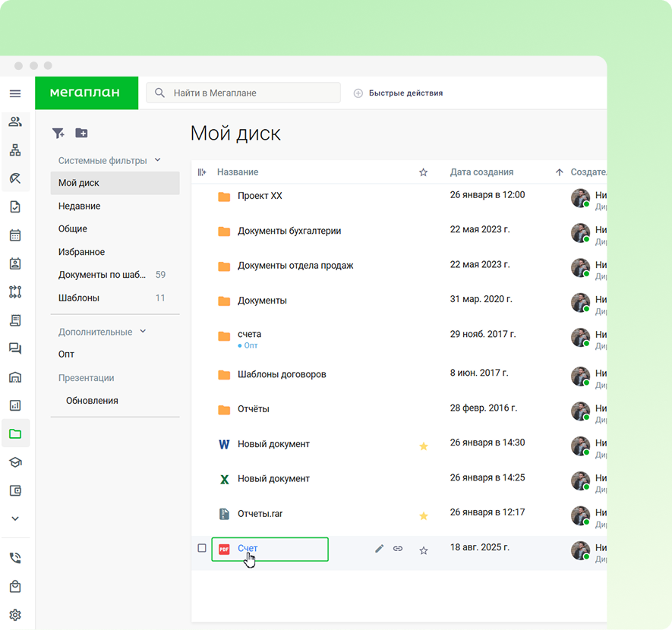Image resolution: width=672 pixels, height=630 pixels.
Task: Open the settings gear sidebar icon
Action: pos(15,615)
